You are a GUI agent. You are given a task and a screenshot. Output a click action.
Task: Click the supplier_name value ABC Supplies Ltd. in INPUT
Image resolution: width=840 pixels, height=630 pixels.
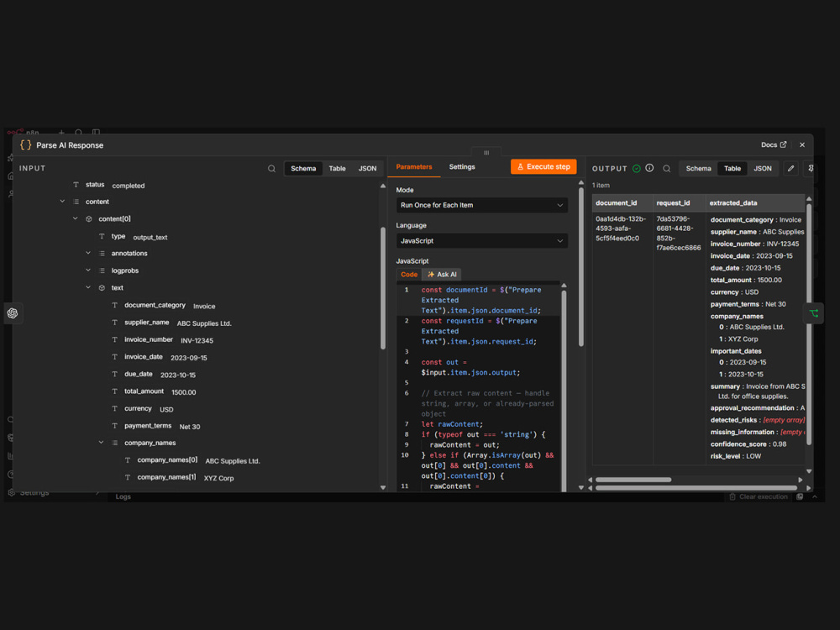pyautogui.click(x=204, y=323)
